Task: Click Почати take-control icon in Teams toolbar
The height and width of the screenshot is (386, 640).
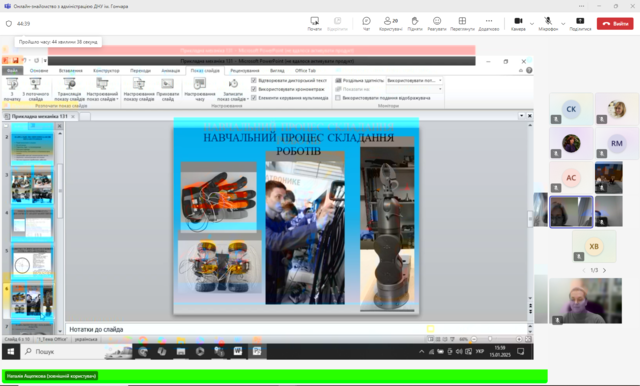Action: coord(314,24)
